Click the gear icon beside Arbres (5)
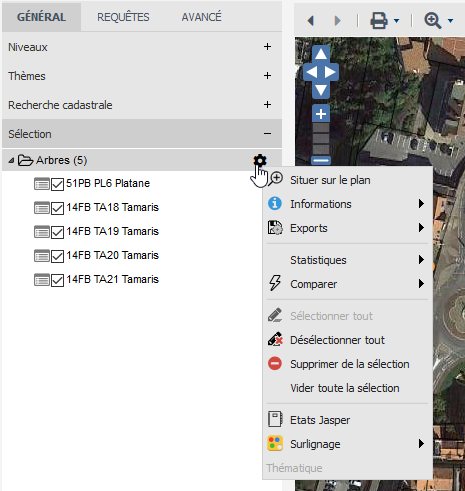The width and height of the screenshot is (465, 491). tap(260, 161)
